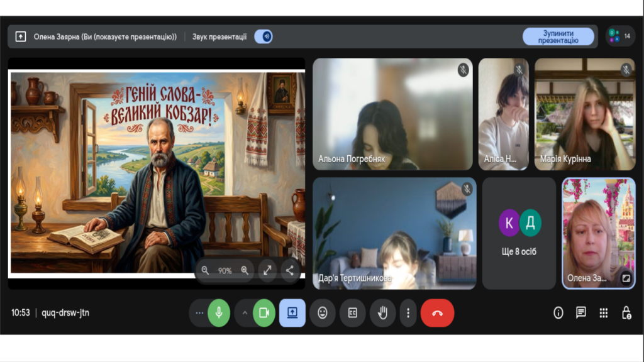Expand video settings with the up chevron

245,313
